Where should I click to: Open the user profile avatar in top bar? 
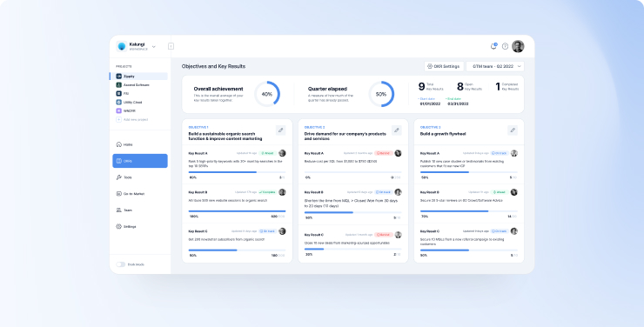(518, 46)
